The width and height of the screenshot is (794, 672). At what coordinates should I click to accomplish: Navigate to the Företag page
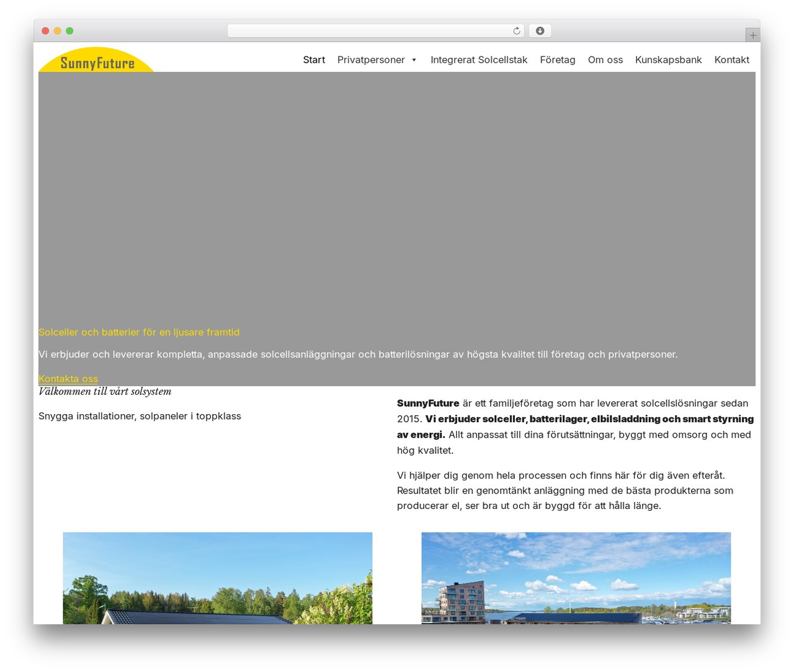558,60
